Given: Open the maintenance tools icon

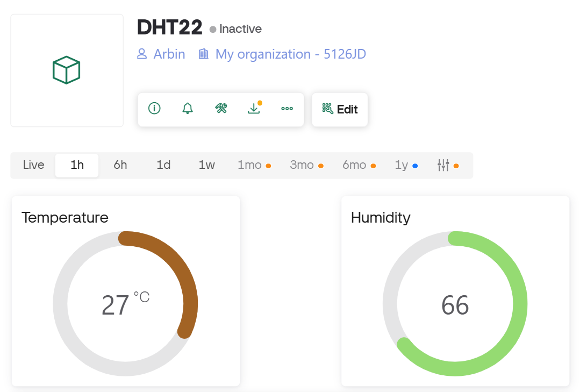Looking at the screenshot, I should pos(220,109).
